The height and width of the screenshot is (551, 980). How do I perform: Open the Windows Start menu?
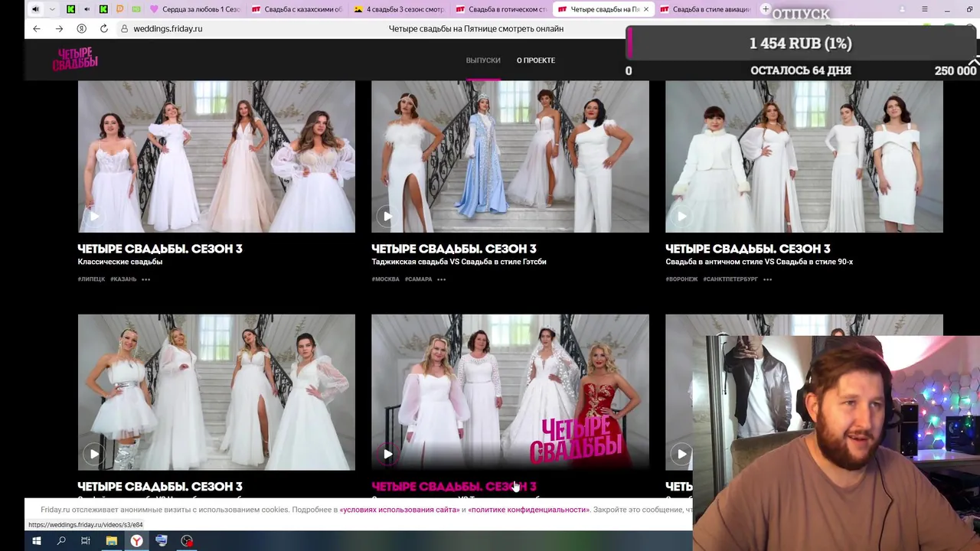click(36, 541)
